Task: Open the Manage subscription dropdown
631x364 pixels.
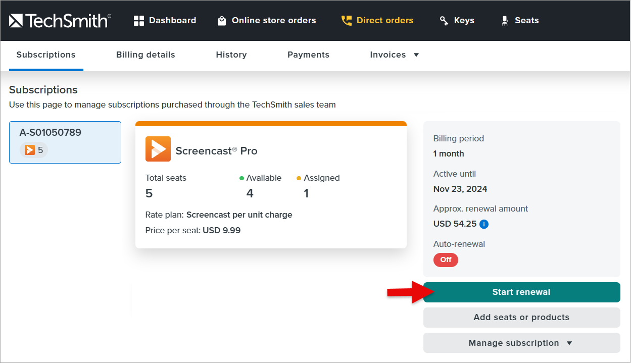Action: (521, 343)
